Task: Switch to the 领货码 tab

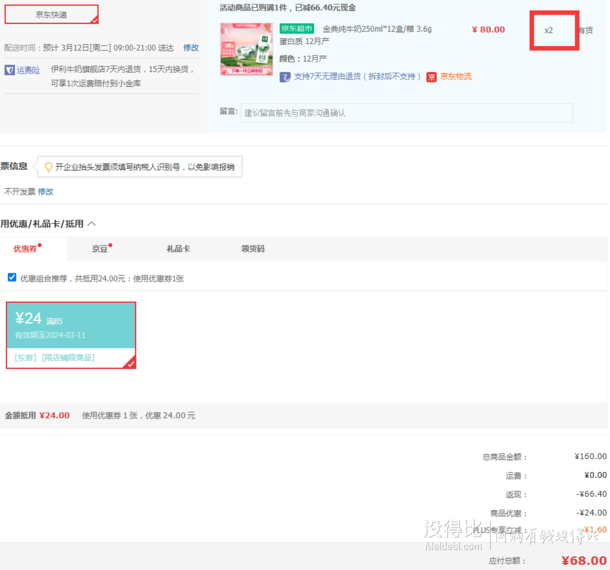Action: [253, 249]
